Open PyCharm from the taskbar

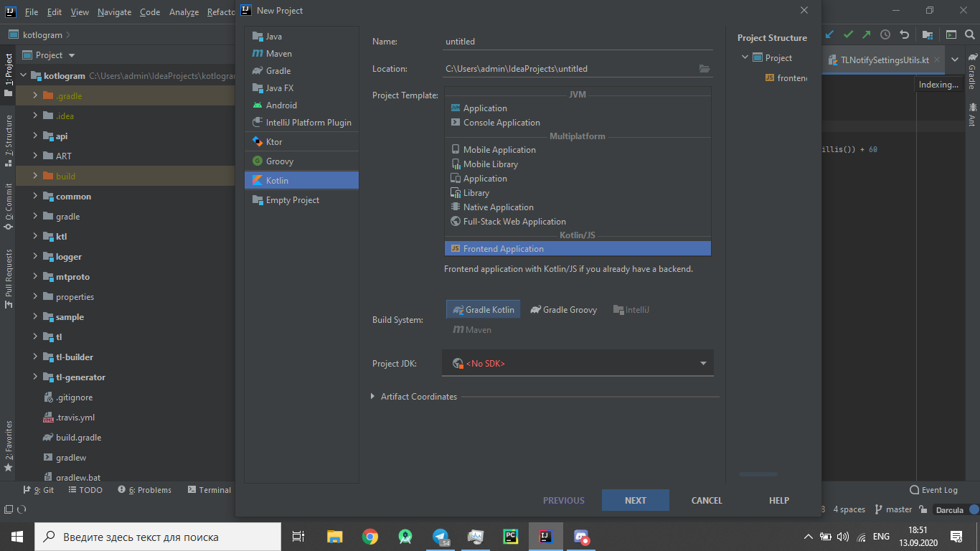pos(511,537)
